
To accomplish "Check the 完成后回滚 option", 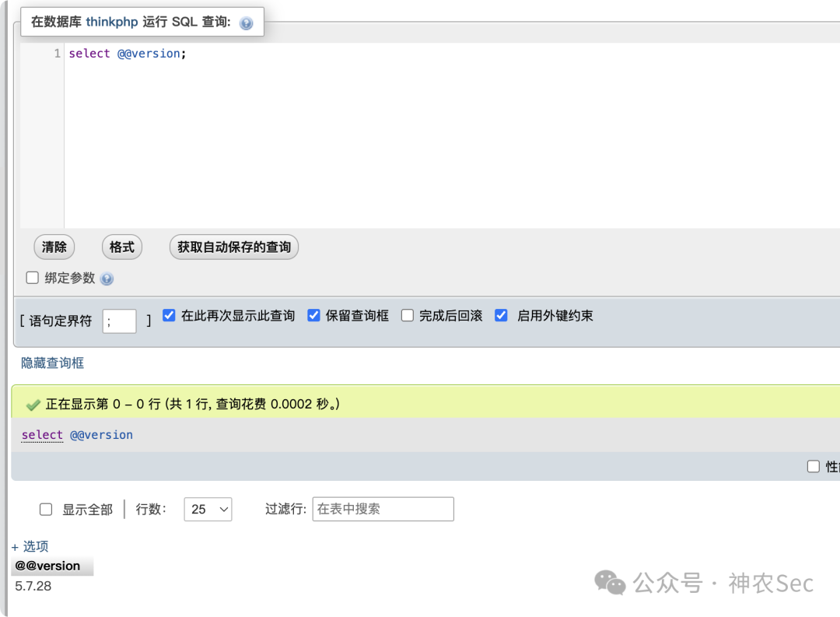I will 408,315.
